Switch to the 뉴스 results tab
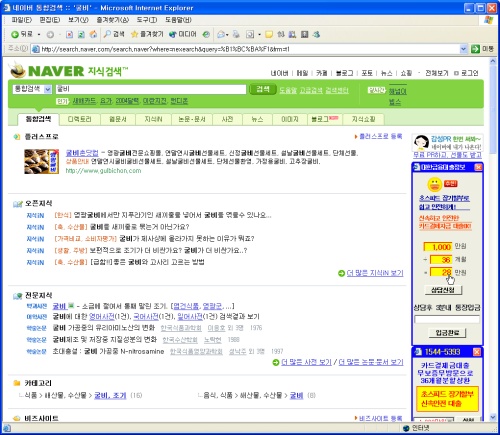This screenshot has width=500, height=435. point(257,119)
